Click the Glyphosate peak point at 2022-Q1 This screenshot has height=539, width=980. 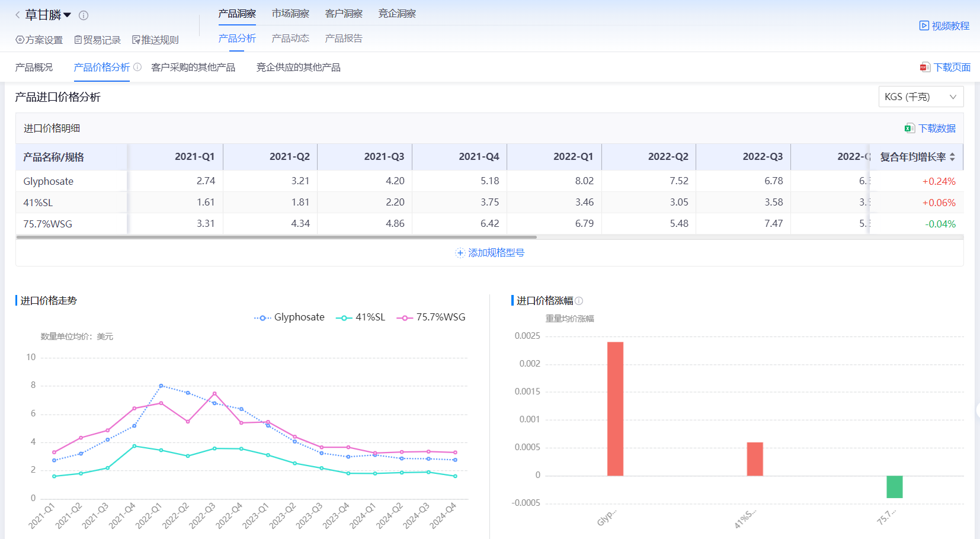pyautogui.click(x=161, y=386)
